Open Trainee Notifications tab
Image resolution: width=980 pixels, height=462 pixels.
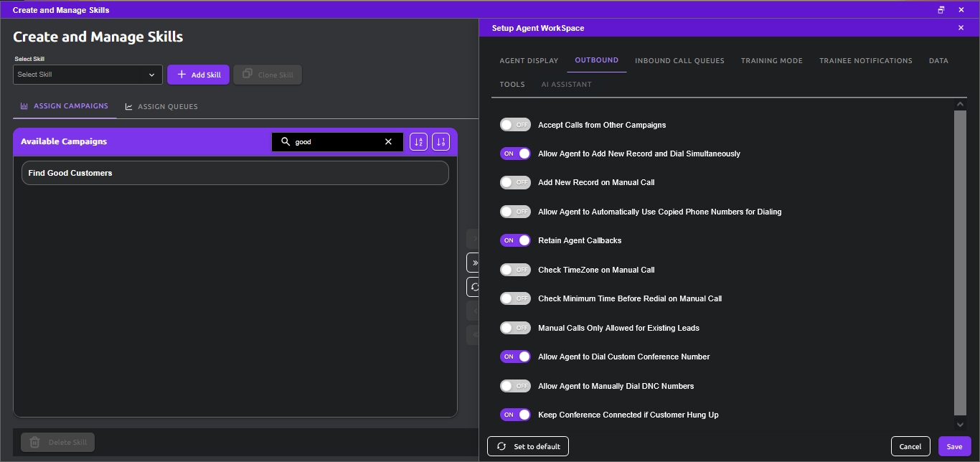(866, 61)
